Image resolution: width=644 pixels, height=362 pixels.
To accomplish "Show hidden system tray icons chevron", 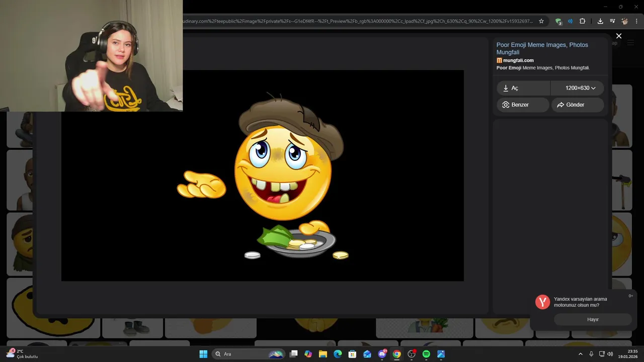I will [x=580, y=354].
